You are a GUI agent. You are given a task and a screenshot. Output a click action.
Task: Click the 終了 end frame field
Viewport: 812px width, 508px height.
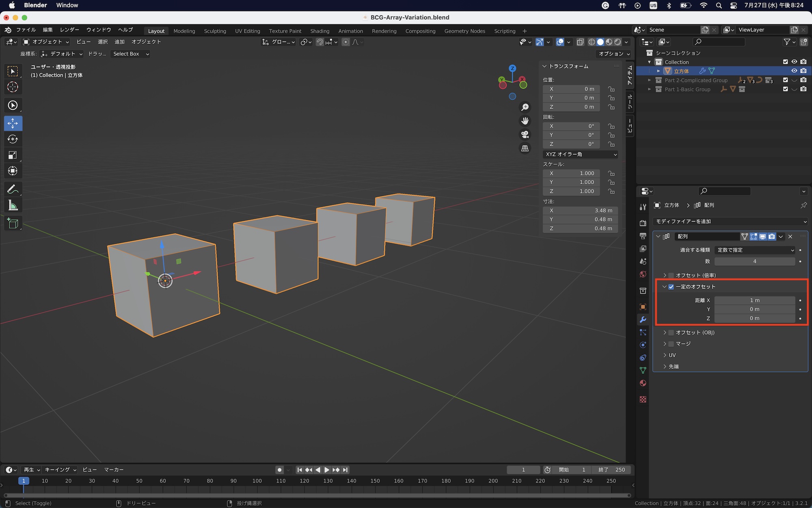(x=611, y=470)
